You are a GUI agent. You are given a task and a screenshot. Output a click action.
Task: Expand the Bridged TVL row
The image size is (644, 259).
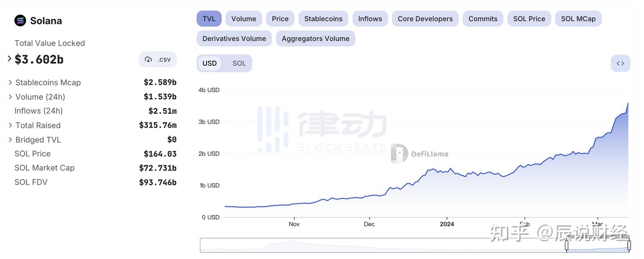(10, 140)
